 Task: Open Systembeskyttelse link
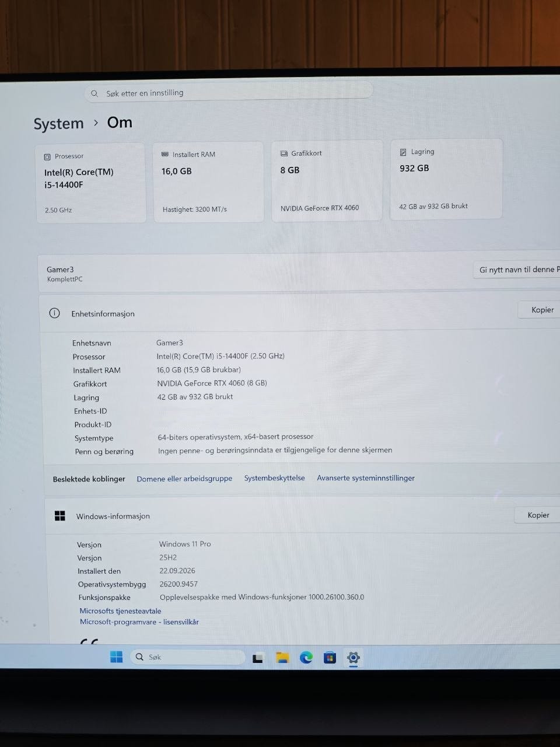coord(274,477)
